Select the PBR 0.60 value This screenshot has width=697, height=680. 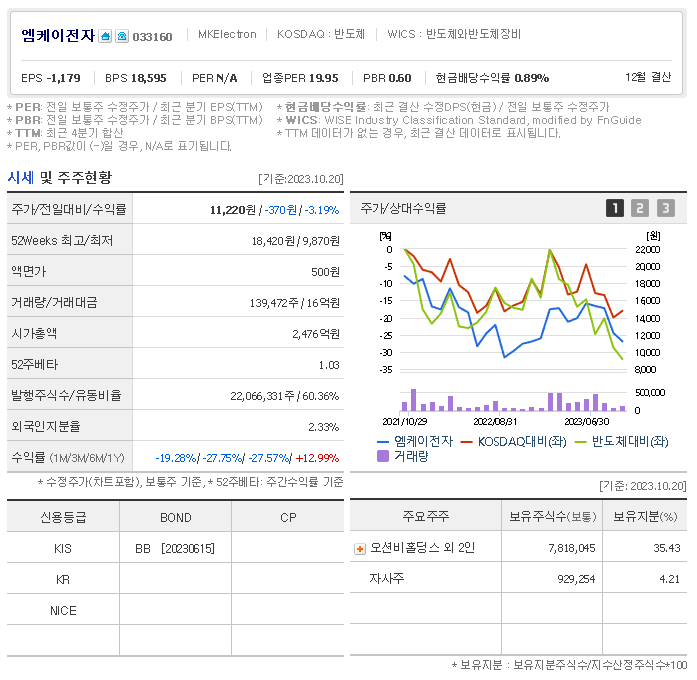click(x=387, y=78)
